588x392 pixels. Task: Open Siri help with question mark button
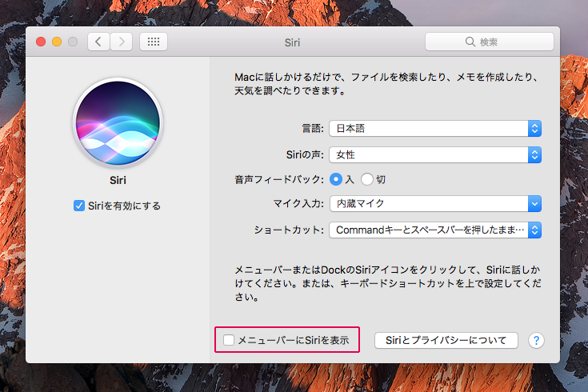[x=536, y=340]
